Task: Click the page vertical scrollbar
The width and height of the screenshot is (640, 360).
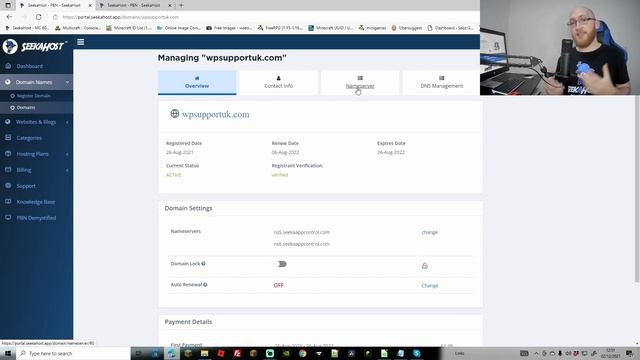Action: tap(637, 190)
